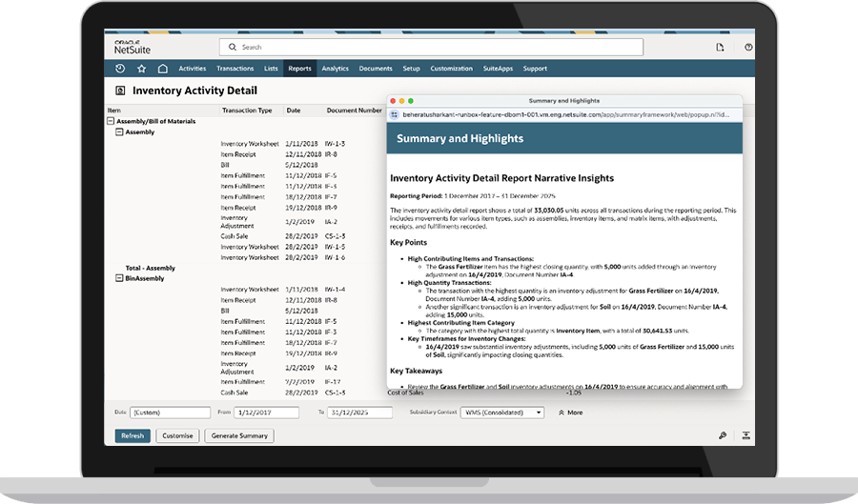Click the new document icon near search
The width and height of the screenshot is (858, 504).
coord(721,47)
